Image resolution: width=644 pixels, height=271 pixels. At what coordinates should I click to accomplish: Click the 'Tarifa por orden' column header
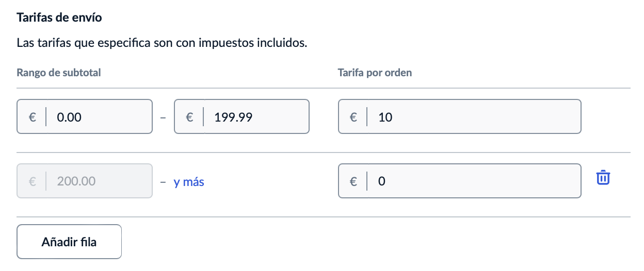tap(375, 73)
